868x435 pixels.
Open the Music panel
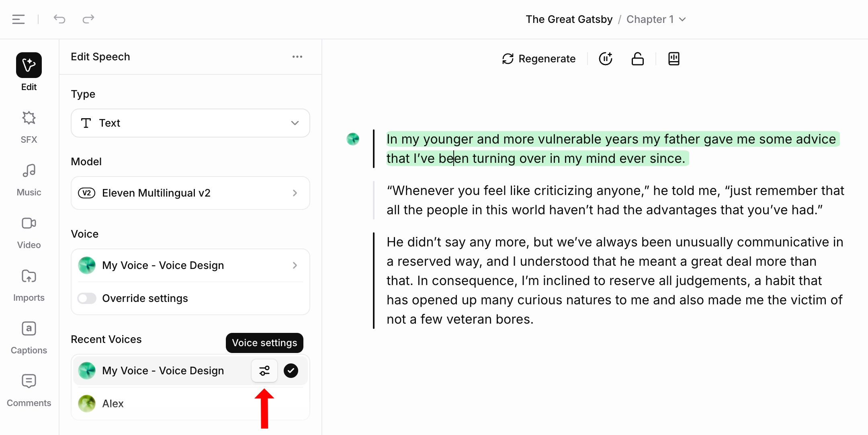29,179
